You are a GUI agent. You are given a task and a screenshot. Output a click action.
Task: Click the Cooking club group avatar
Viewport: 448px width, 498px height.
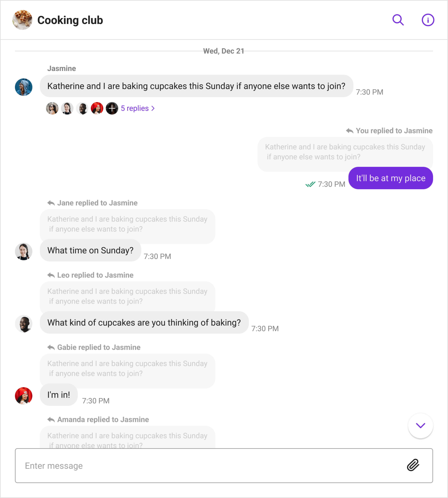22,20
